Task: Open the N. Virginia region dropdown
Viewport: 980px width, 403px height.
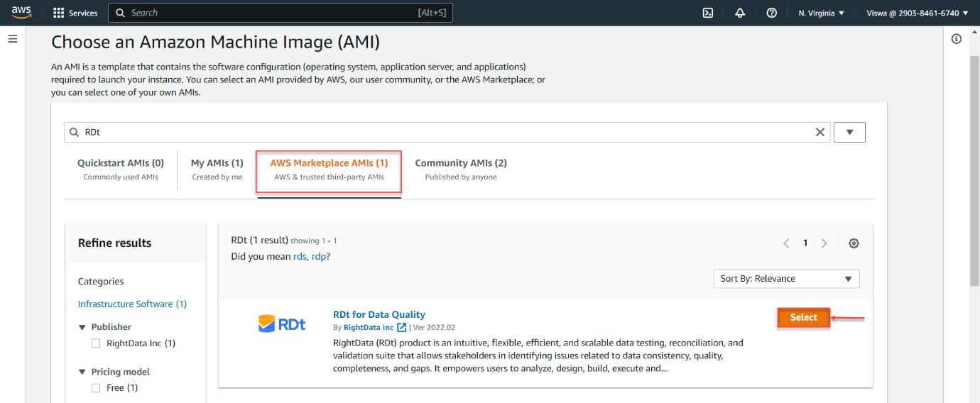Action: [821, 13]
